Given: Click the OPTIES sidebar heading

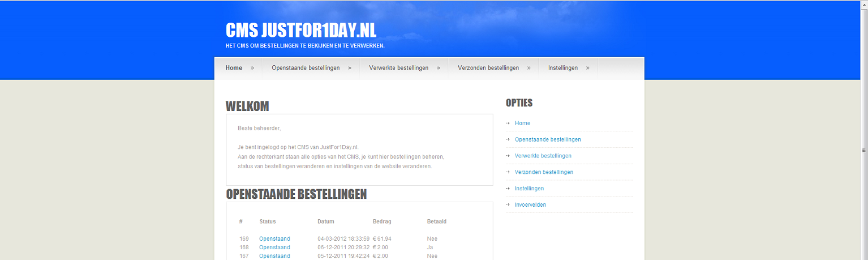Looking at the screenshot, I should [x=519, y=103].
